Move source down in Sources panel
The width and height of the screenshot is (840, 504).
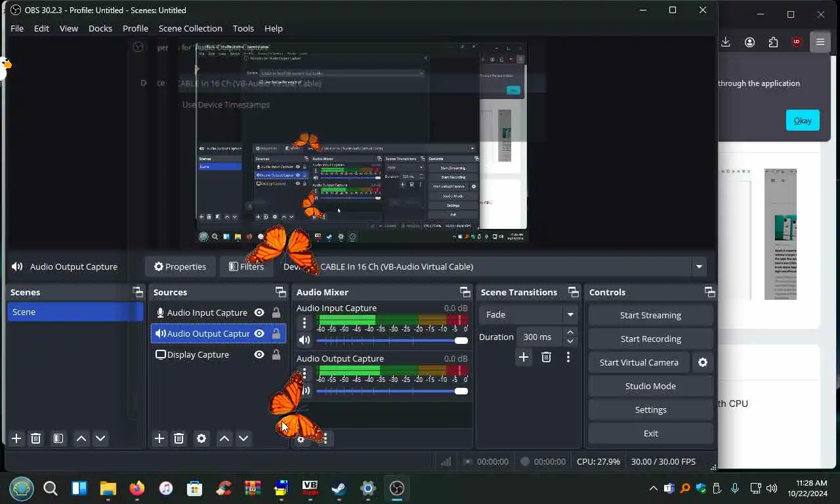point(243,438)
